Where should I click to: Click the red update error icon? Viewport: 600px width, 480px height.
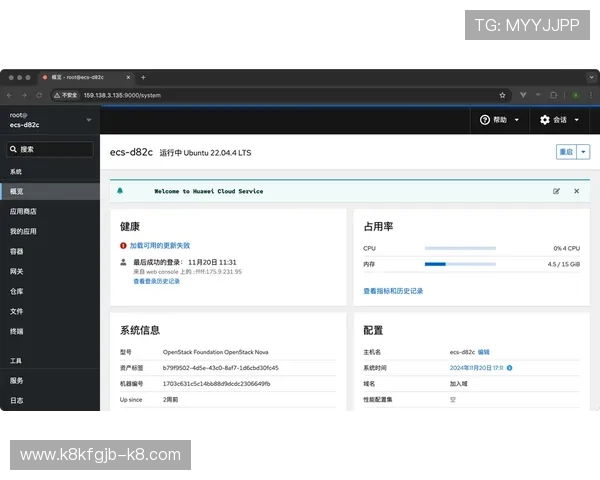click(x=123, y=246)
